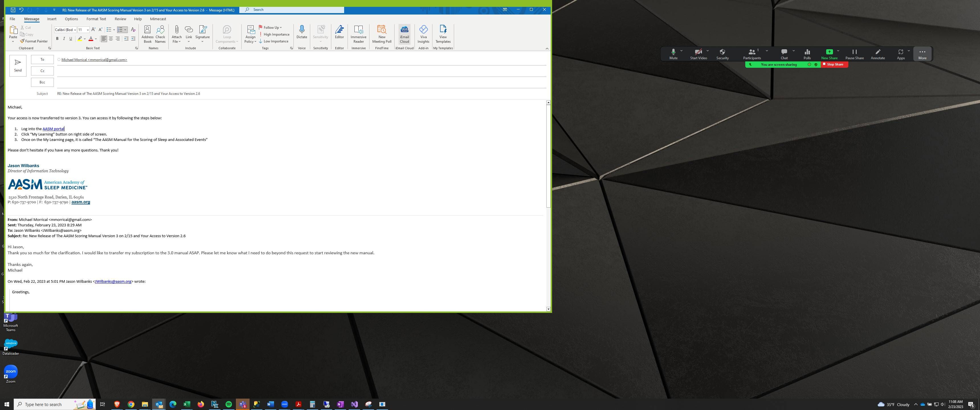
Task: Click the Subject field
Action: 302,94
